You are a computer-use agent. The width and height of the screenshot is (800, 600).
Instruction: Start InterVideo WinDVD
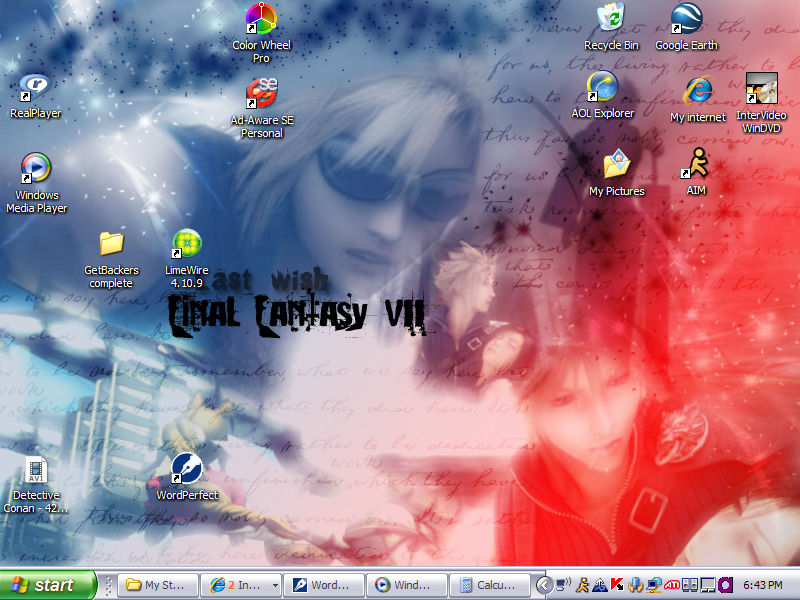pos(762,90)
